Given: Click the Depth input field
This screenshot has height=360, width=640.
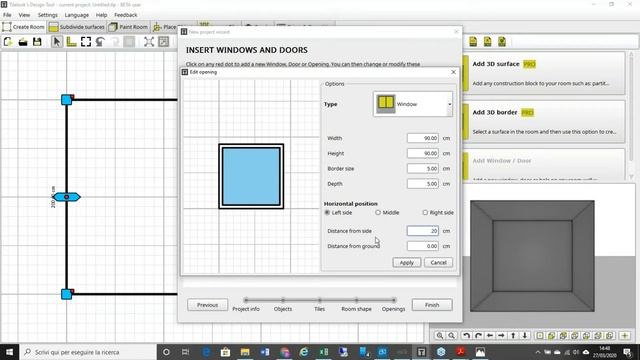Looking at the screenshot, I should click(423, 184).
